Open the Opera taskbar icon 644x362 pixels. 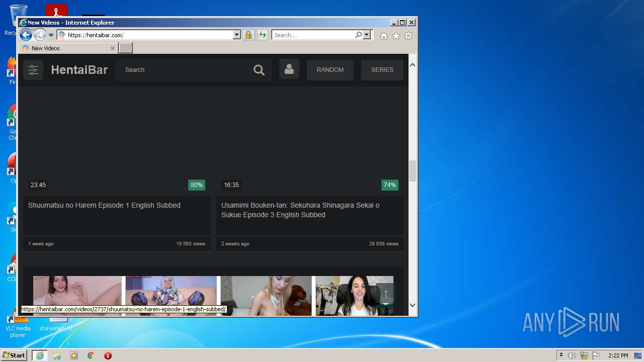coord(108,355)
